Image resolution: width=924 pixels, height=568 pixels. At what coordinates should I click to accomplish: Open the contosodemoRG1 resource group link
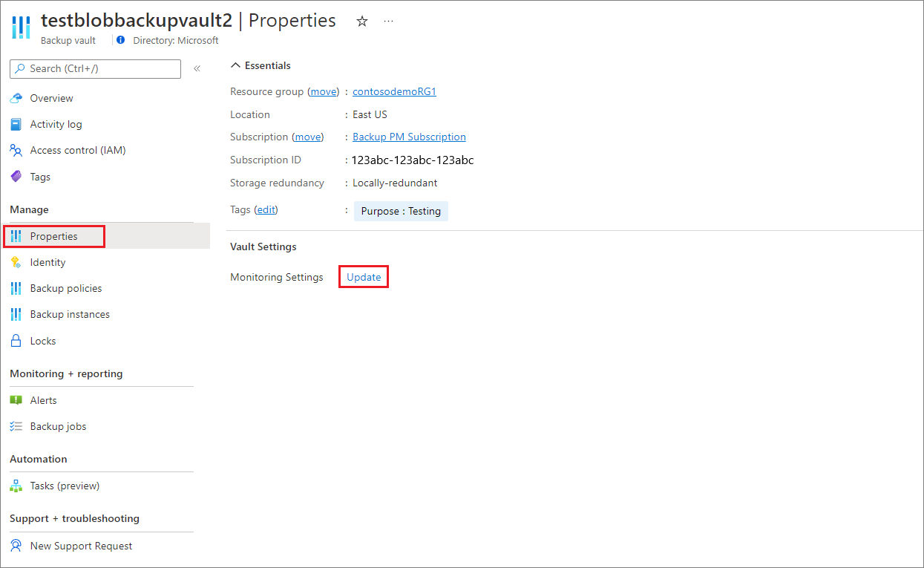pyautogui.click(x=394, y=91)
